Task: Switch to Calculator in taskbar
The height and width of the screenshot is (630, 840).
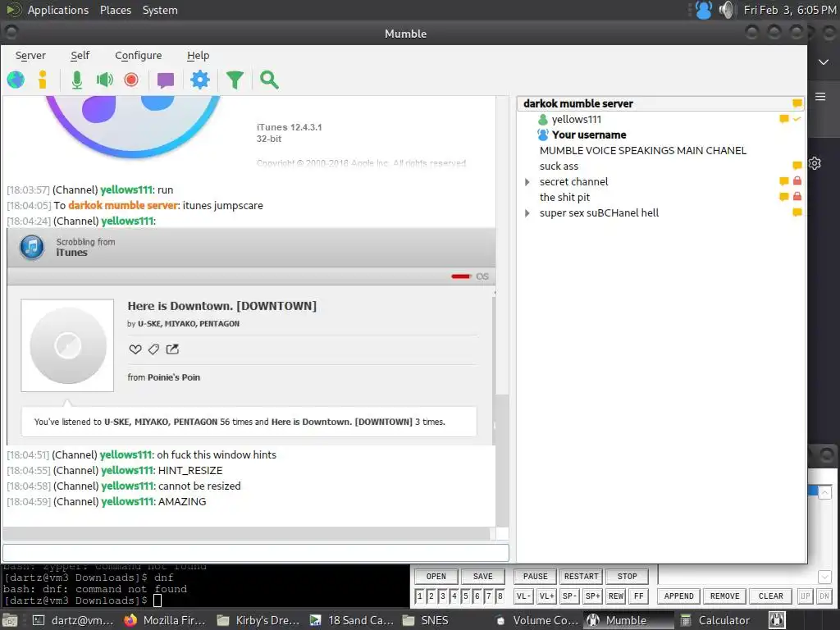Action: tap(715, 620)
